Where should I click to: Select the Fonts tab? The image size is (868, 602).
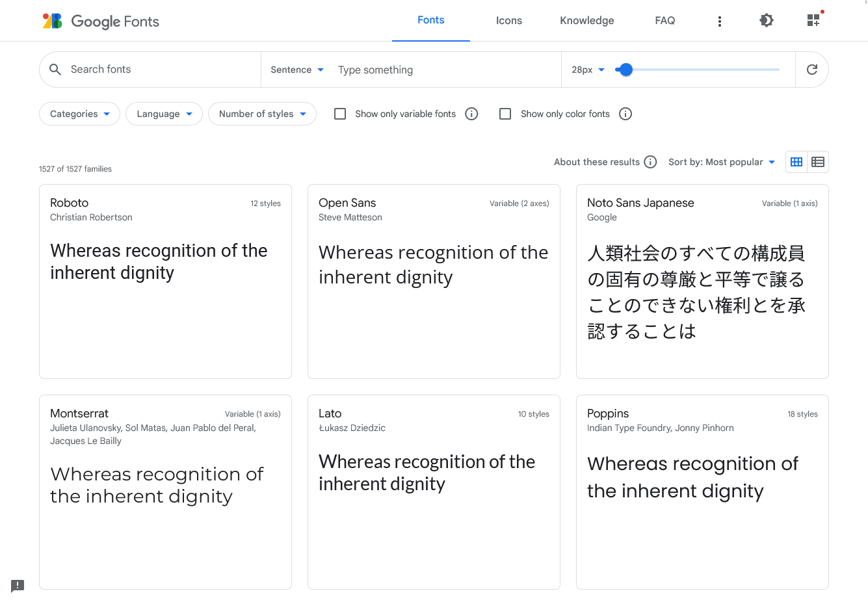point(431,20)
